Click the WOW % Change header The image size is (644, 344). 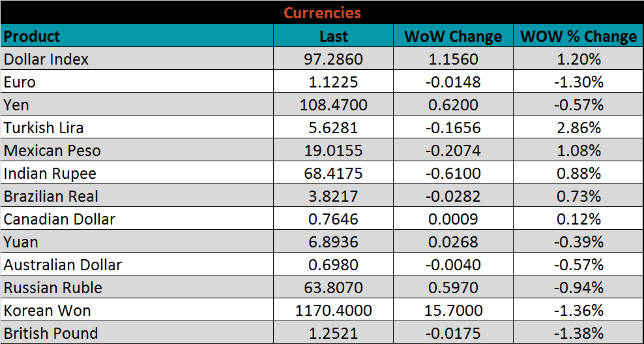click(578, 37)
